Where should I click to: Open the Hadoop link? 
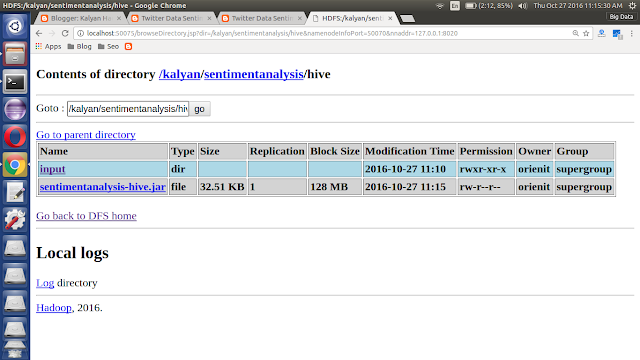point(54,308)
